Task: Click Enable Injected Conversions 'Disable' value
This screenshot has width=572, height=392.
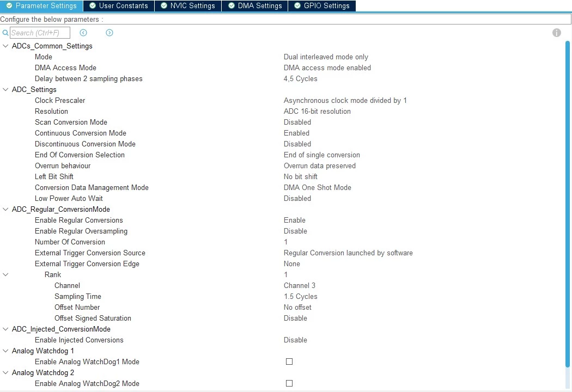Action: [295, 340]
